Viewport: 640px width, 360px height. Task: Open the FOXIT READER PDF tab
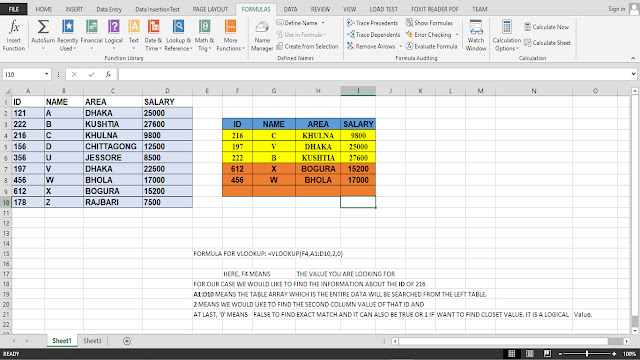coord(435,9)
